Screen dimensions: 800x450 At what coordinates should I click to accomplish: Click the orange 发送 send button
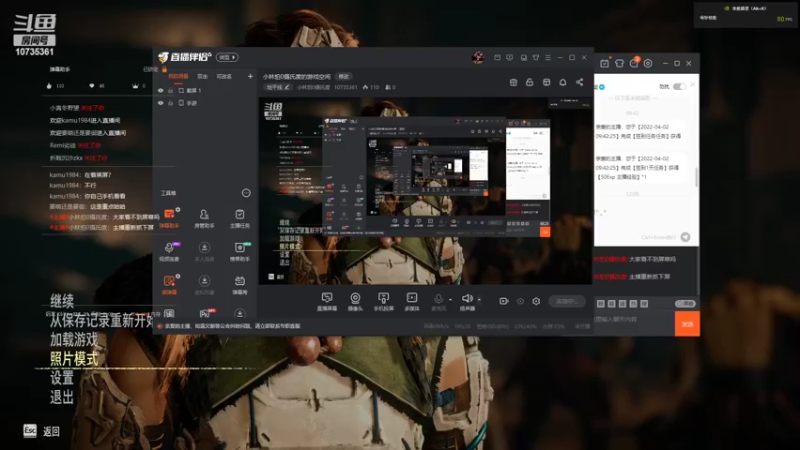click(687, 324)
